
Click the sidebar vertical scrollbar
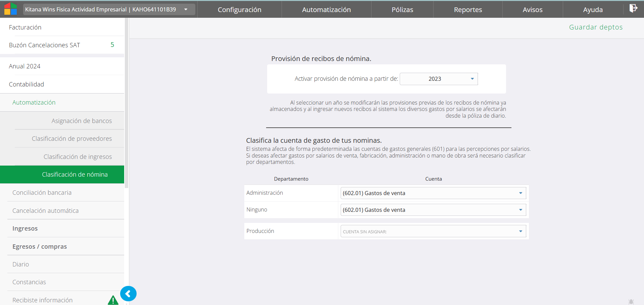click(127, 101)
